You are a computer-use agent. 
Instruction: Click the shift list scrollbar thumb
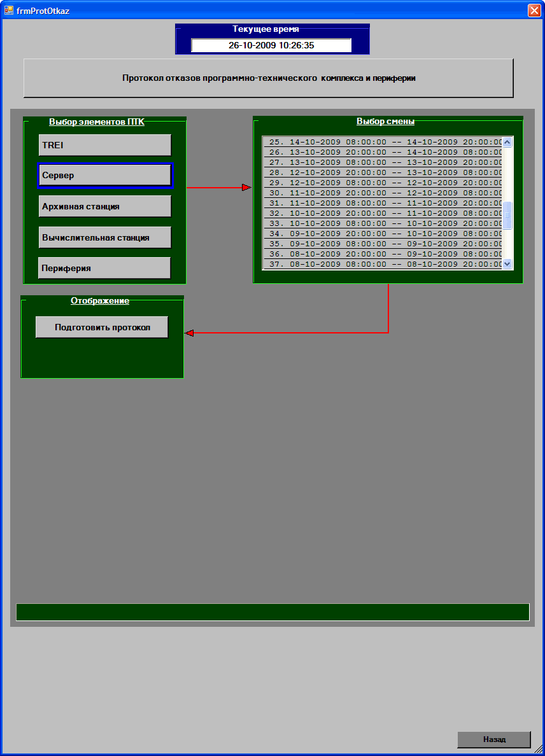coord(507,216)
